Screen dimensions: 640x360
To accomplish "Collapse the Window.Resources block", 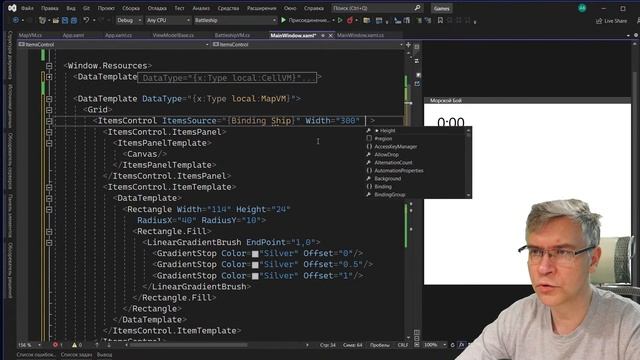I will [x=49, y=66].
